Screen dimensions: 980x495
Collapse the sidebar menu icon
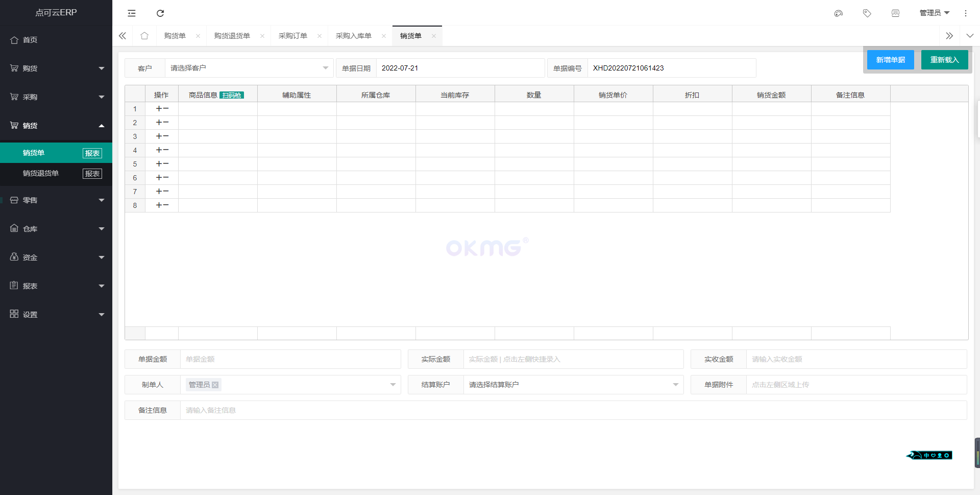(132, 13)
